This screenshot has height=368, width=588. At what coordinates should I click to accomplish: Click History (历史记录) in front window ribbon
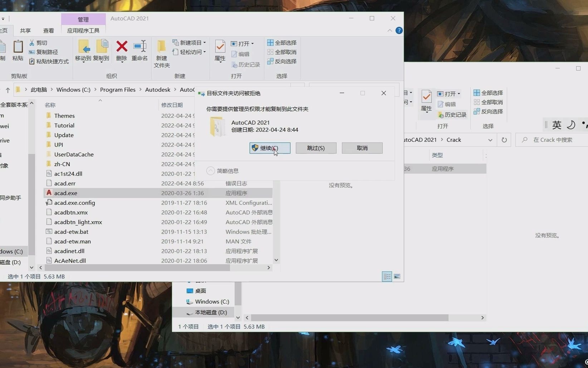pyautogui.click(x=246, y=64)
